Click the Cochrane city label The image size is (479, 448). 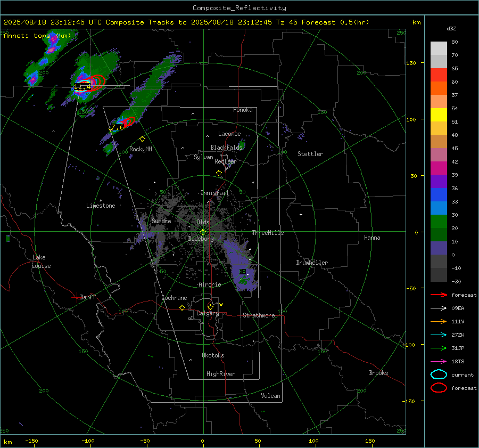(x=174, y=298)
